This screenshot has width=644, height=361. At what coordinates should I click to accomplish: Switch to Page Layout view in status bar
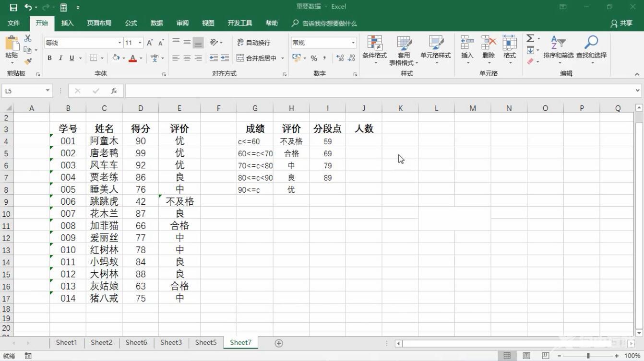526,356
